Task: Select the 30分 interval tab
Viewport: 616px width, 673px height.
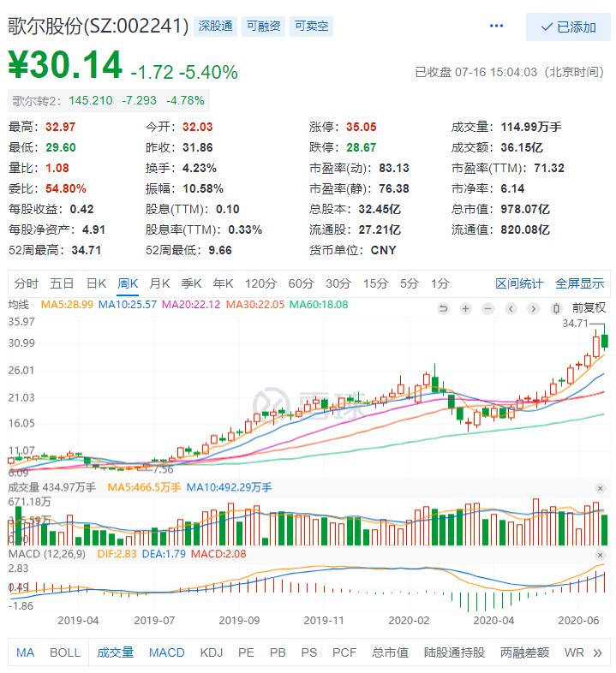Action: point(338,283)
